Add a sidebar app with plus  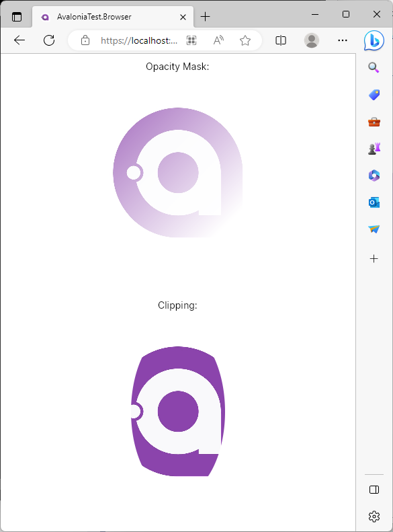tap(374, 258)
